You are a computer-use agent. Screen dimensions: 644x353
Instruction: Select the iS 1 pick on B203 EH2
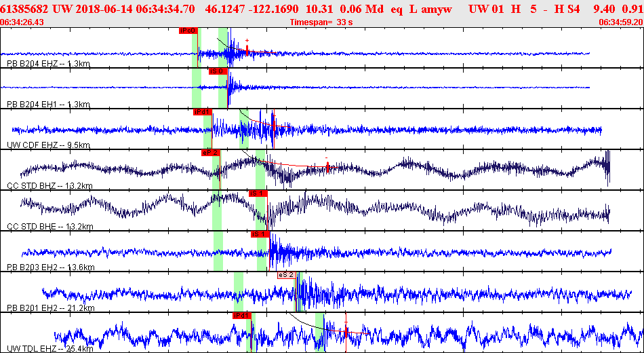pos(260,234)
